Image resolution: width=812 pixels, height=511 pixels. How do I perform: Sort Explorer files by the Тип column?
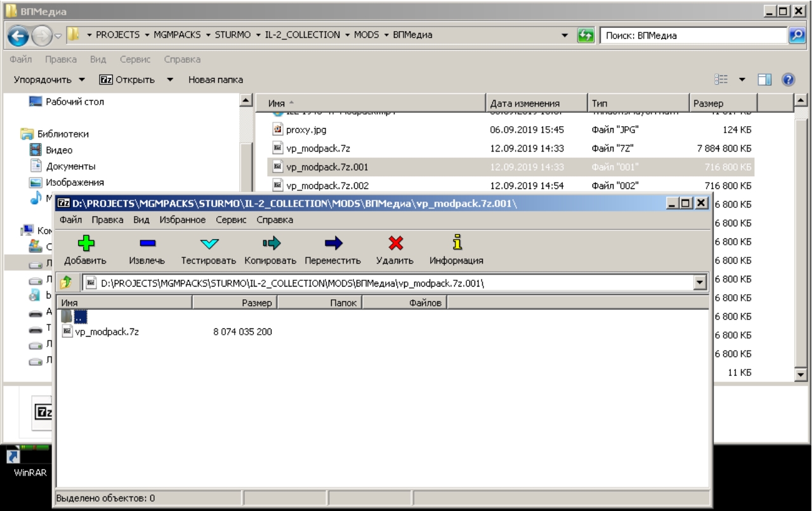pos(638,103)
